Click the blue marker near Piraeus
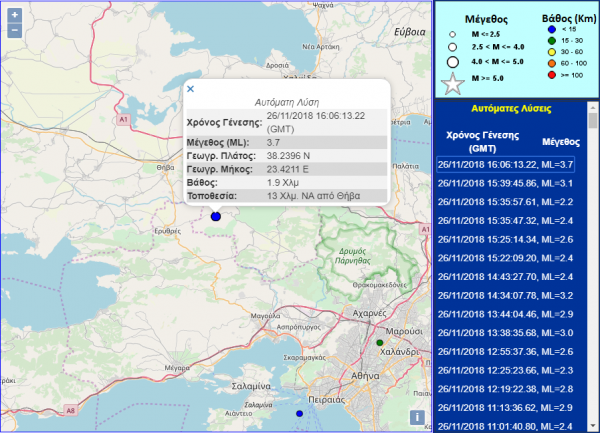Image resolution: width=600 pixels, height=433 pixels. [x=298, y=413]
